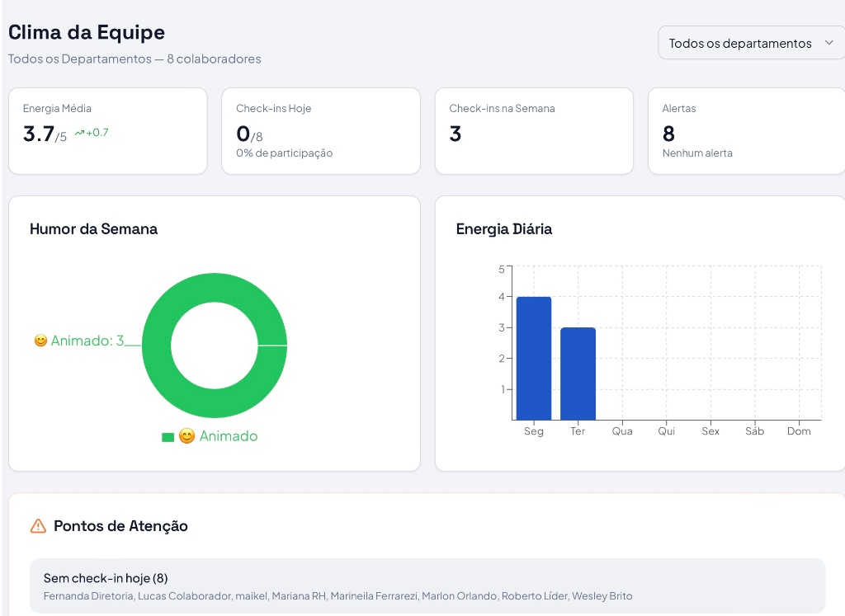
Task: Select the green Animado donut ring
Action: (215, 288)
